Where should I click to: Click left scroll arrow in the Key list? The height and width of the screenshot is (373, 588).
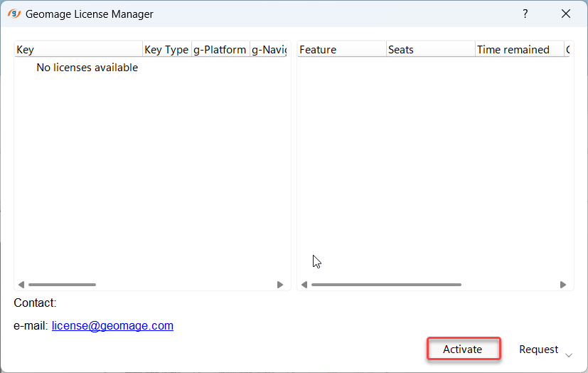[21, 285]
